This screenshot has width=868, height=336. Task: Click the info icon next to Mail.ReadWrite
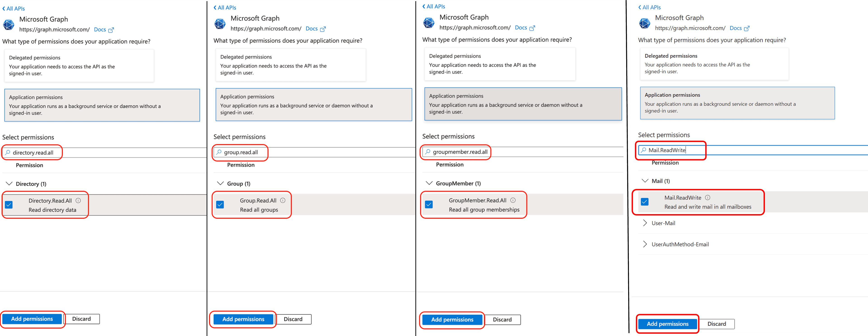coord(708,197)
